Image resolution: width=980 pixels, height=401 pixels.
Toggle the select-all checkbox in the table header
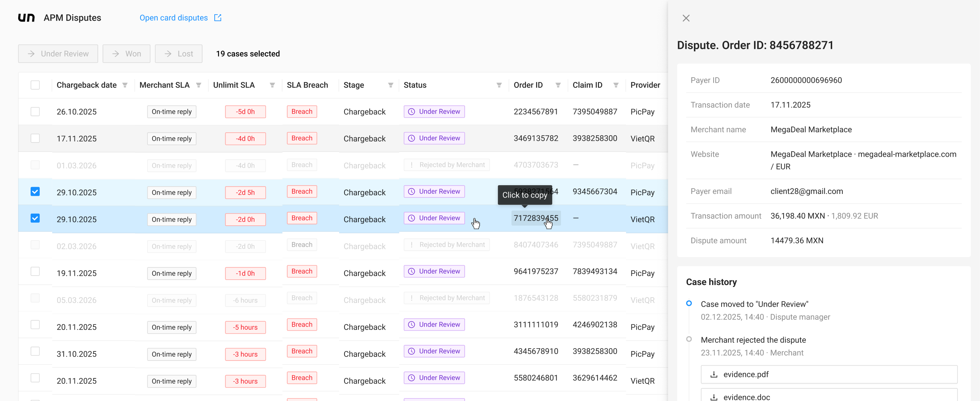tap(35, 85)
